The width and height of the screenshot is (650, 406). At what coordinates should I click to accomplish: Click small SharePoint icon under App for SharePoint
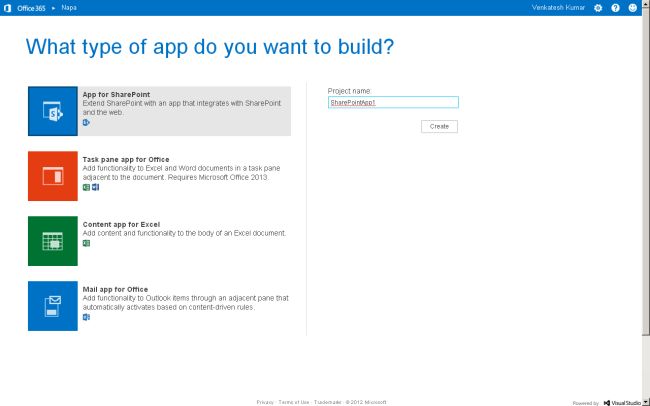pos(86,122)
